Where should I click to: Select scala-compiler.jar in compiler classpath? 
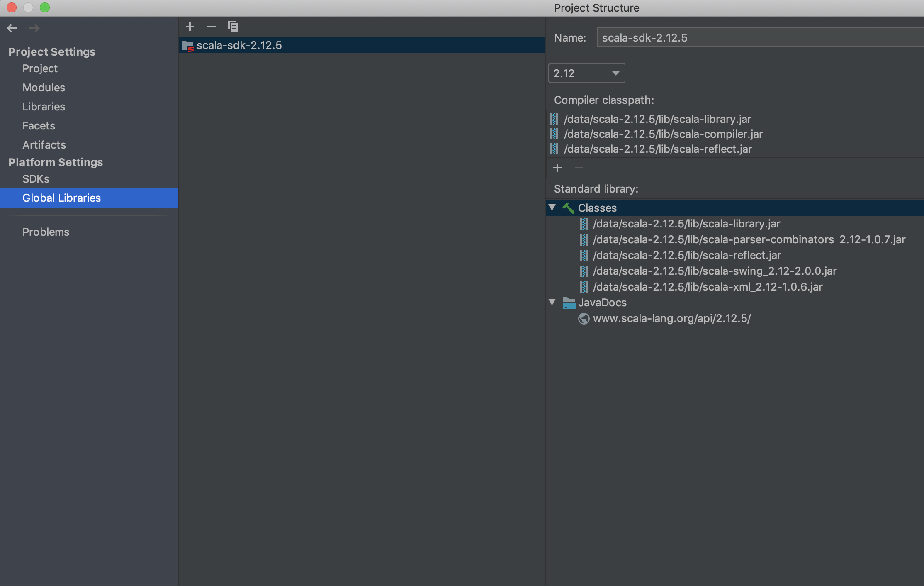[x=663, y=134]
